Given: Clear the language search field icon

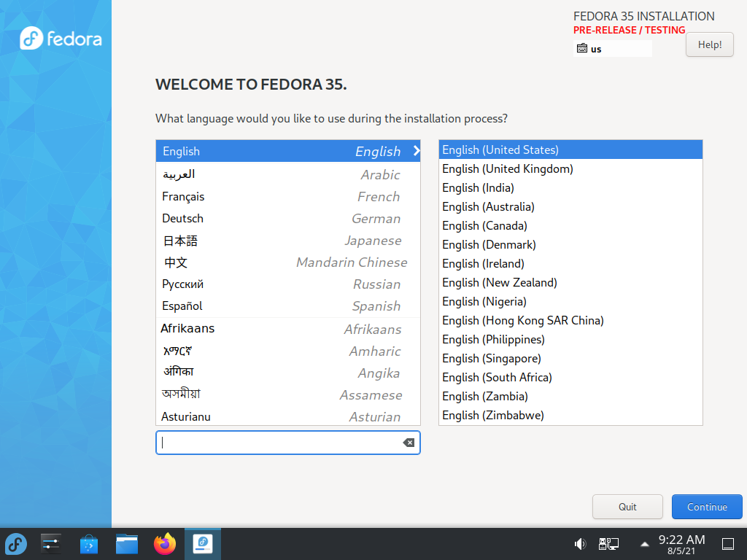Looking at the screenshot, I should 409,443.
